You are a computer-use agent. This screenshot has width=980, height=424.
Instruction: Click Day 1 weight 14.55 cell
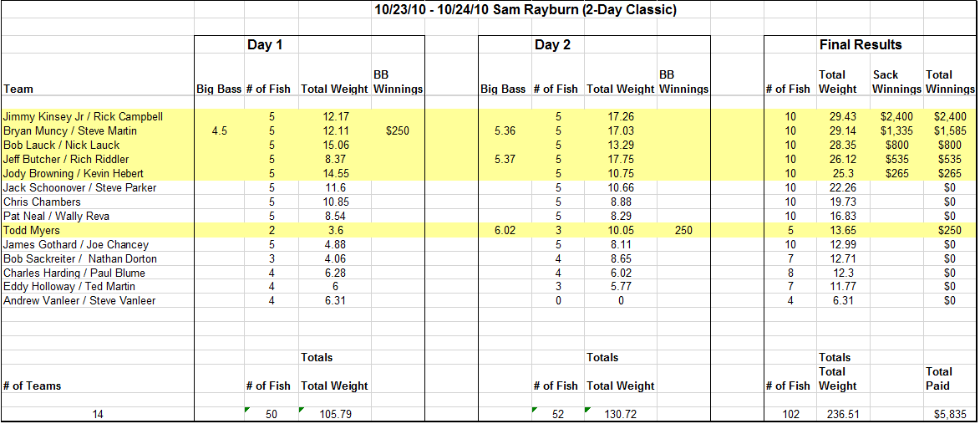coord(335,173)
